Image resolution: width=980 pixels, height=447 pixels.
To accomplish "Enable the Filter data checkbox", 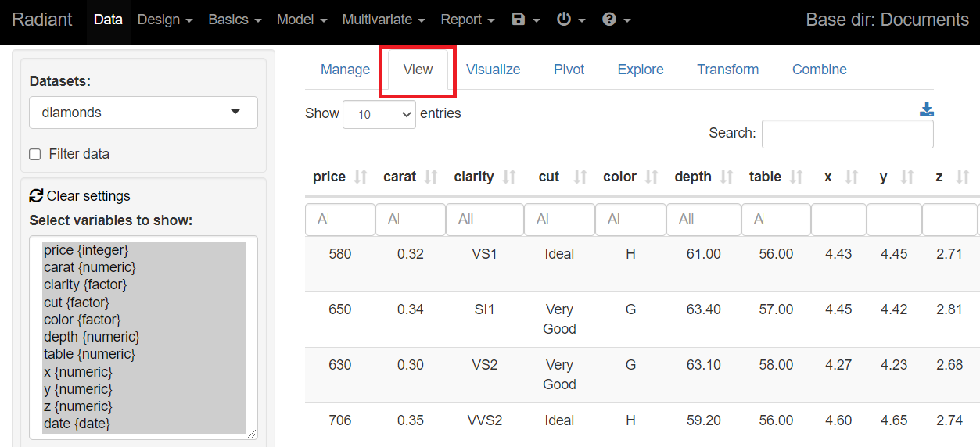I will point(35,155).
